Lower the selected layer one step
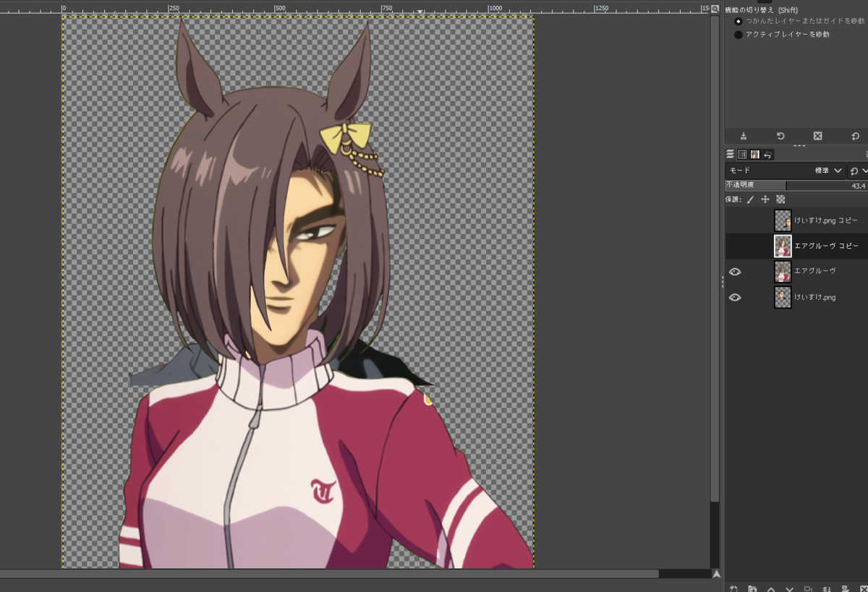Viewport: 868px width, 592px height. [789, 588]
